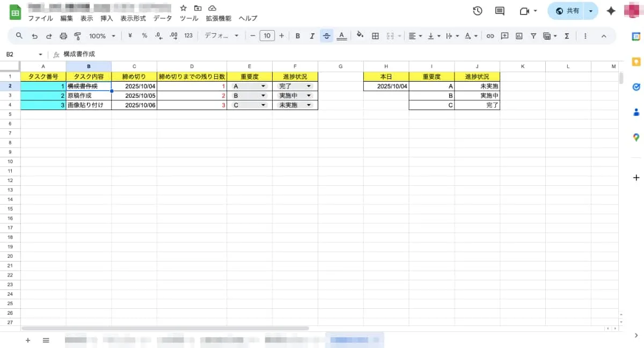Open the 重要度 dropdown showing B

pyautogui.click(x=263, y=95)
